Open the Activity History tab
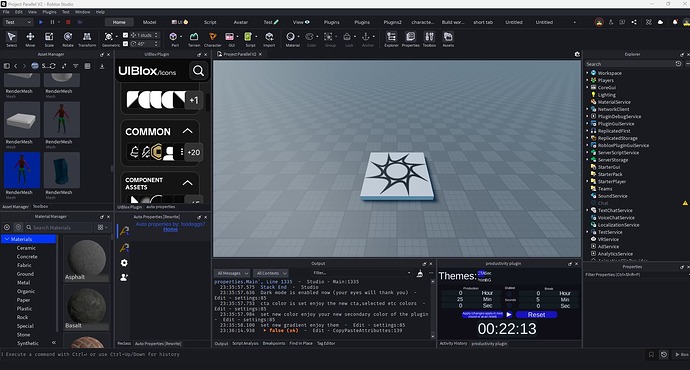Image resolution: width=690 pixels, height=370 pixels. (x=453, y=344)
